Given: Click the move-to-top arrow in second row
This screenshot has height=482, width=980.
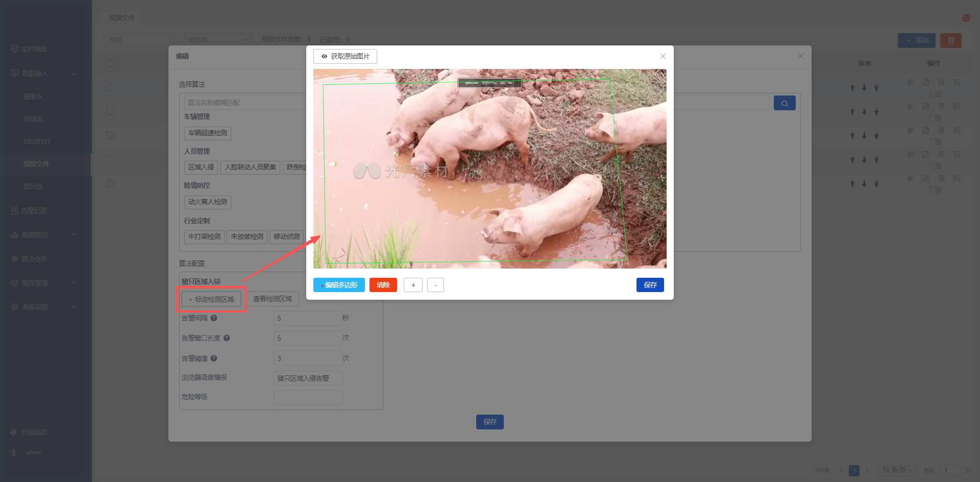Looking at the screenshot, I should click(x=876, y=112).
